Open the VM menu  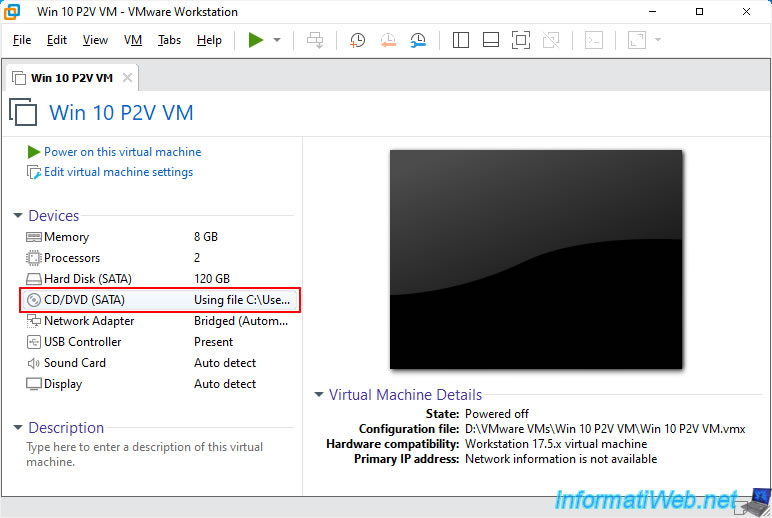click(x=133, y=40)
